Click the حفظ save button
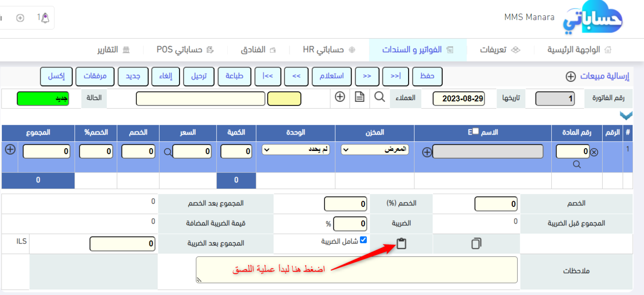The width and height of the screenshot is (644, 295). point(427,76)
